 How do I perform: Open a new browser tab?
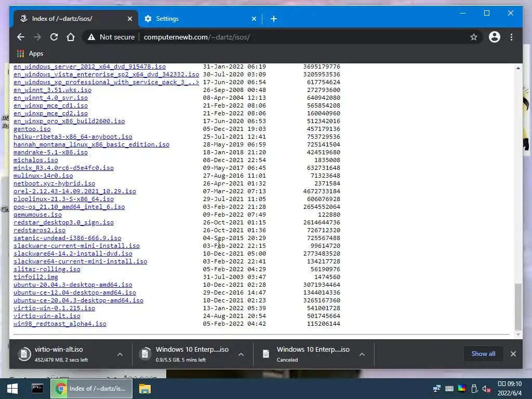[x=274, y=19]
